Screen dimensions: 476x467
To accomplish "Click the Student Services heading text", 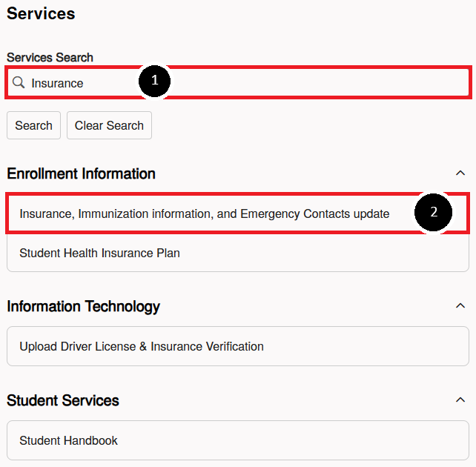I will 63,400.
